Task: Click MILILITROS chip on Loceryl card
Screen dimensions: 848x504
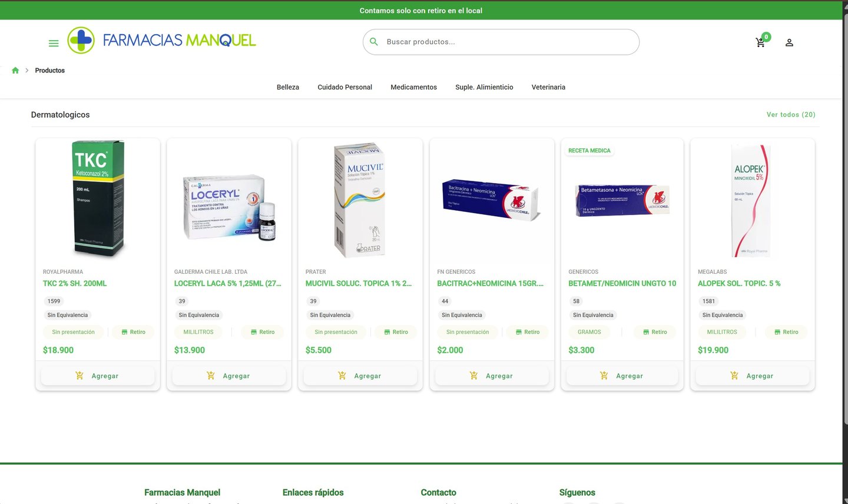Action: (x=198, y=332)
